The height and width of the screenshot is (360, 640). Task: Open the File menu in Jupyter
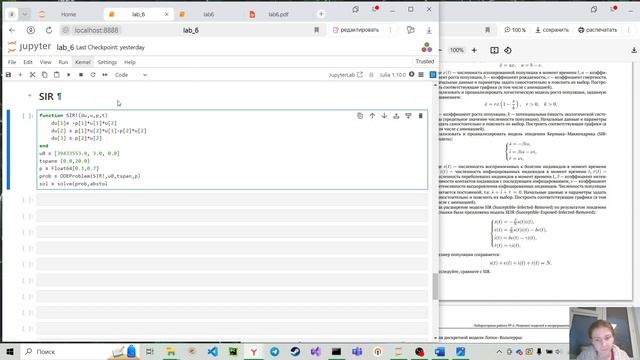click(12, 62)
